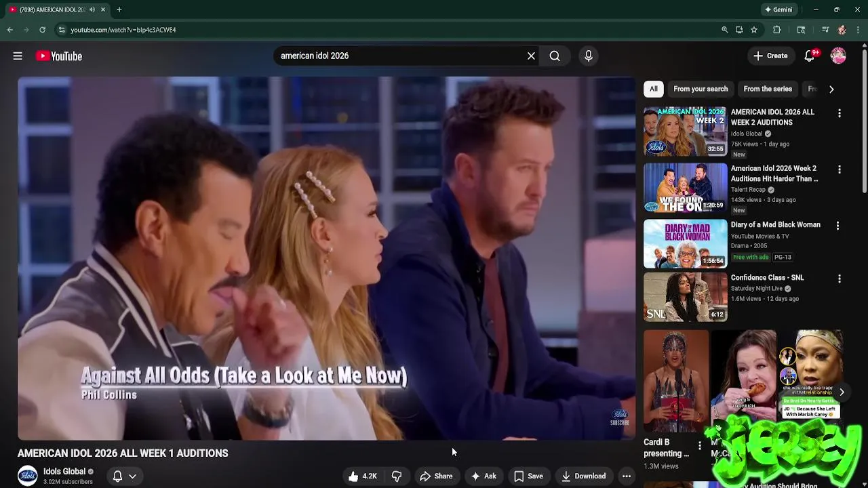Open Saturday Night Live channel link
The width and height of the screenshot is (868, 488).
click(x=757, y=289)
